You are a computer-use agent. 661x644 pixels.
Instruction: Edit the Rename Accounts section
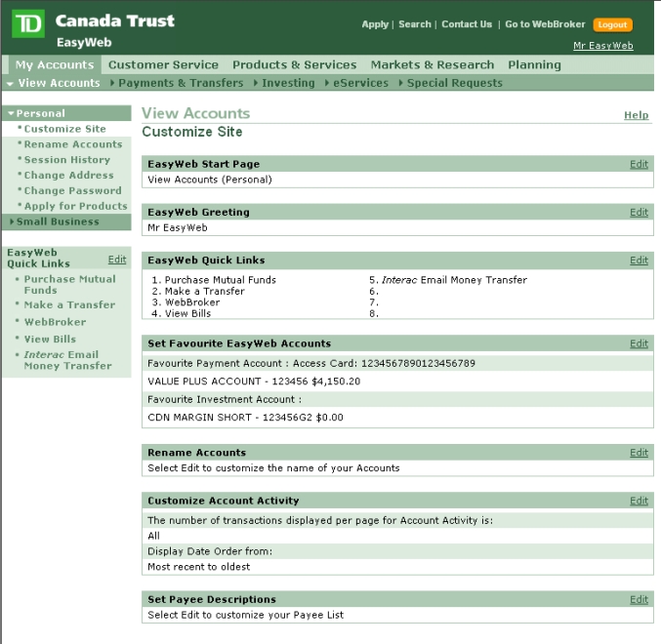coord(639,453)
